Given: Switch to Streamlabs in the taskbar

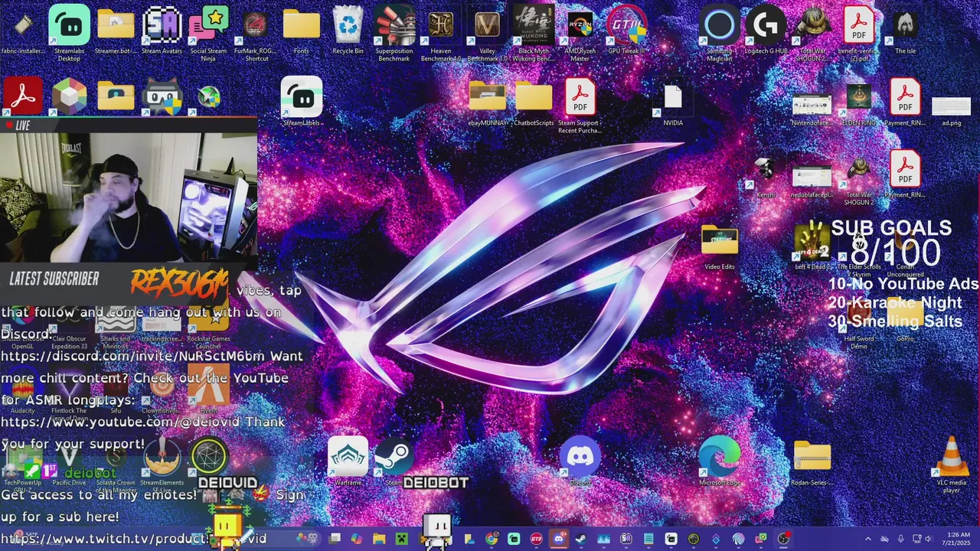Looking at the screenshot, I should [x=514, y=539].
